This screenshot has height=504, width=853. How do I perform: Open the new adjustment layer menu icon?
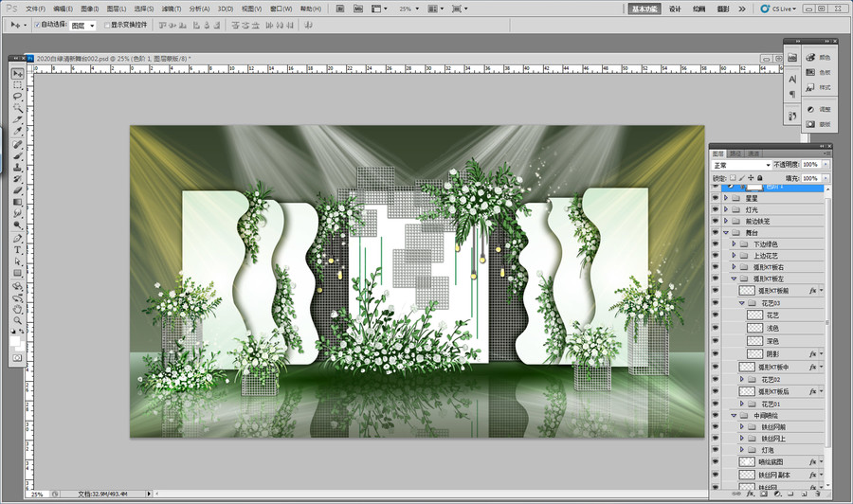[777, 494]
